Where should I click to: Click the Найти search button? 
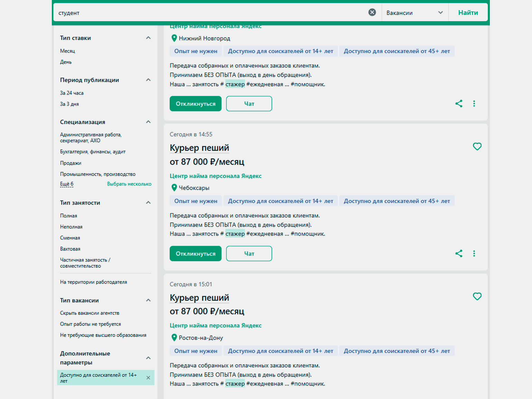pyautogui.click(x=468, y=13)
